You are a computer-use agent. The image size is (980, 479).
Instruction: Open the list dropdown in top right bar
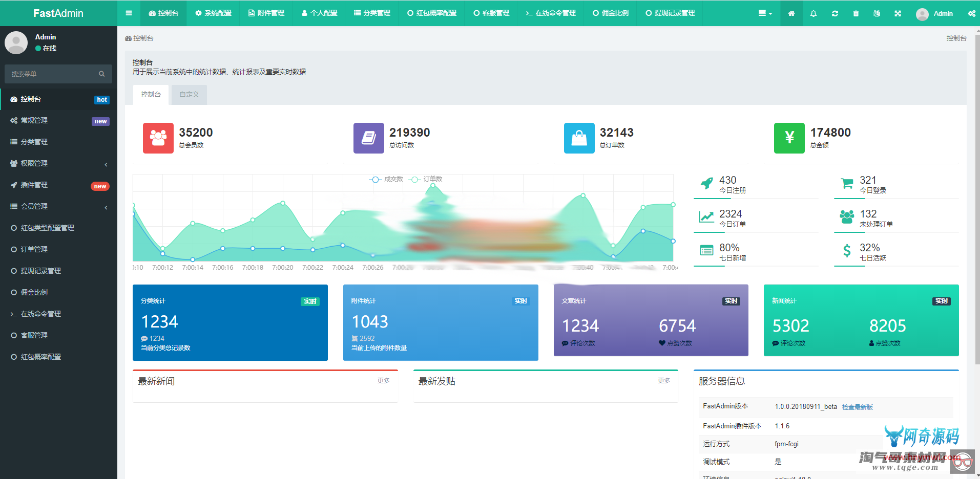point(765,13)
